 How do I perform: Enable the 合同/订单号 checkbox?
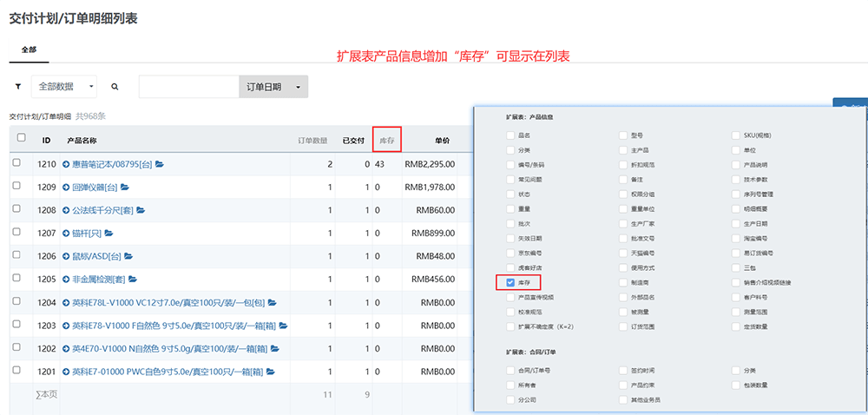click(x=510, y=371)
